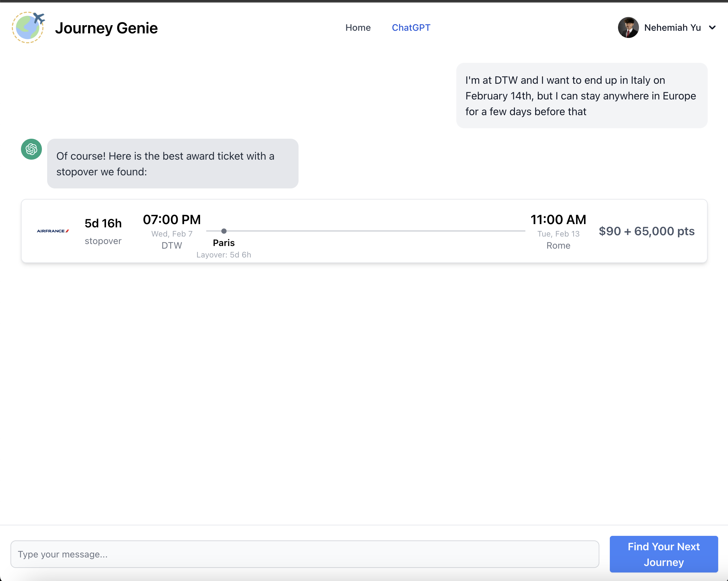
Task: Click Nehemiah Yu's profile picture
Action: tap(628, 27)
